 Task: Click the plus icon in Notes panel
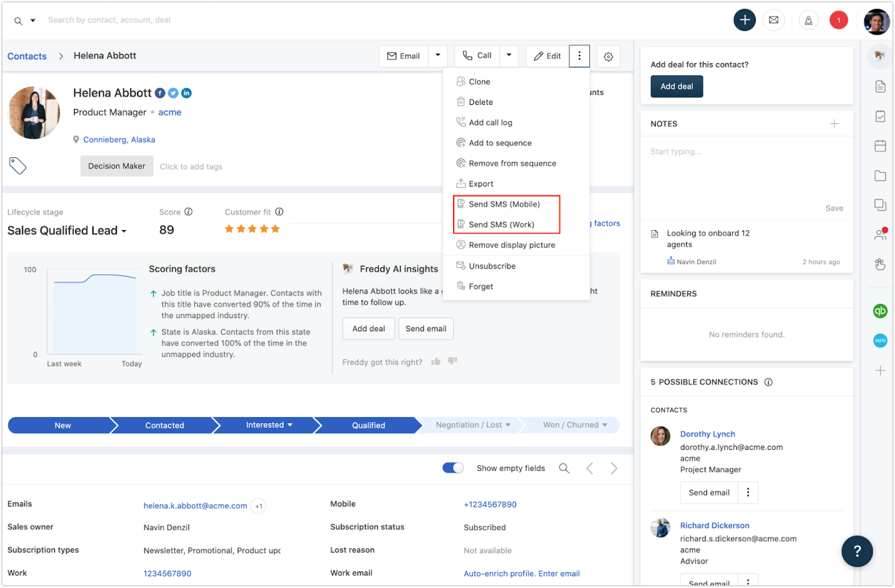(x=834, y=124)
